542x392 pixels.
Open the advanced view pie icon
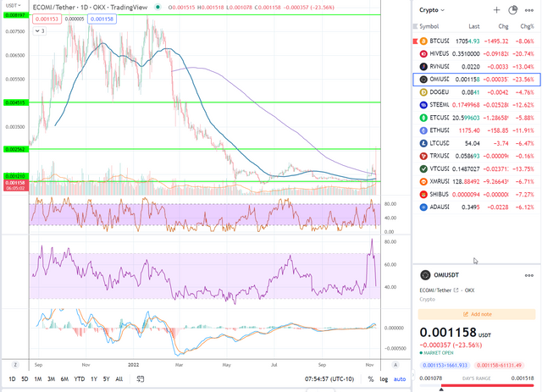click(x=512, y=10)
